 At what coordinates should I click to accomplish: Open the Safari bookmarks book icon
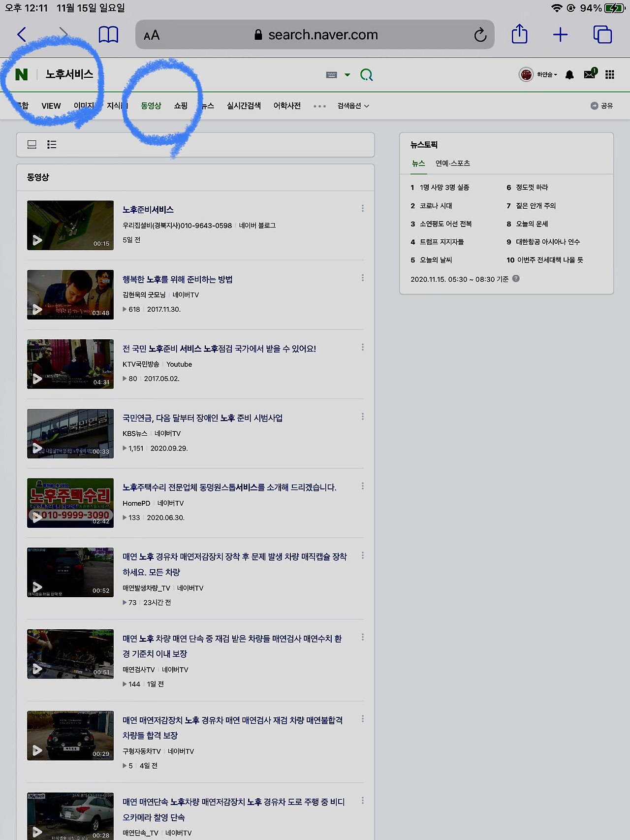(108, 34)
